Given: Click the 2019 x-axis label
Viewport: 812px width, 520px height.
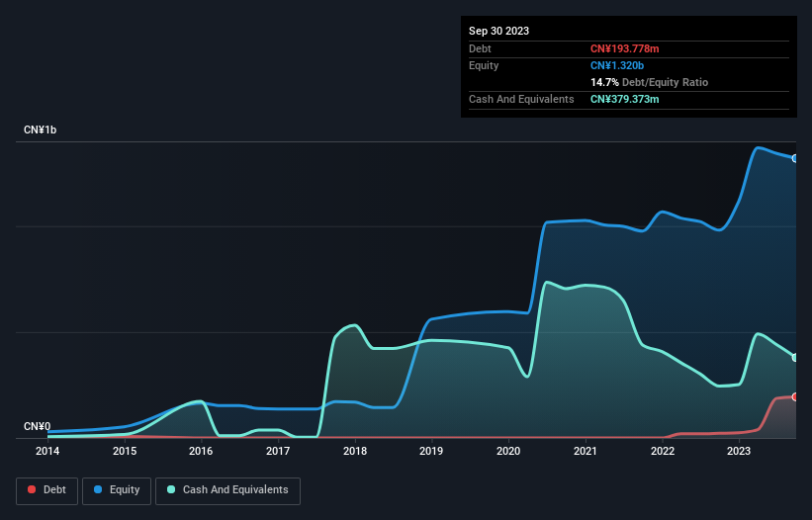Looking at the screenshot, I should coord(431,451).
